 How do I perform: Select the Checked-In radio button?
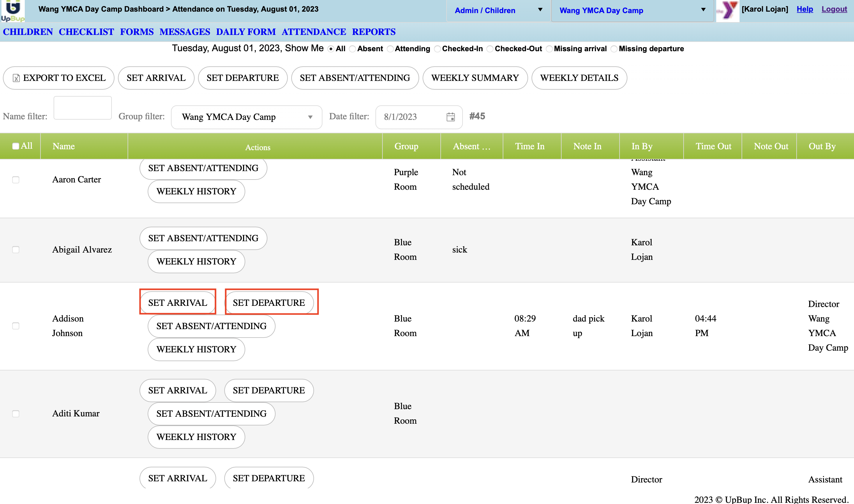point(438,49)
